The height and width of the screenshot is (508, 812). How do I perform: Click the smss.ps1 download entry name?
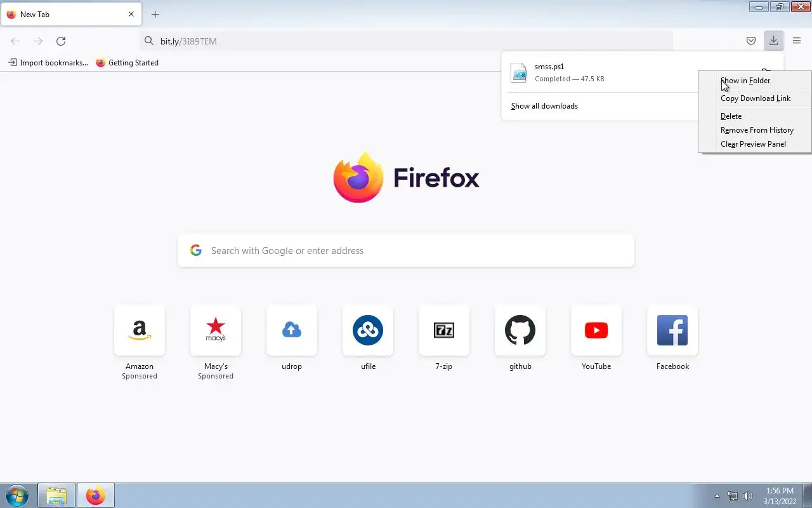(549, 67)
